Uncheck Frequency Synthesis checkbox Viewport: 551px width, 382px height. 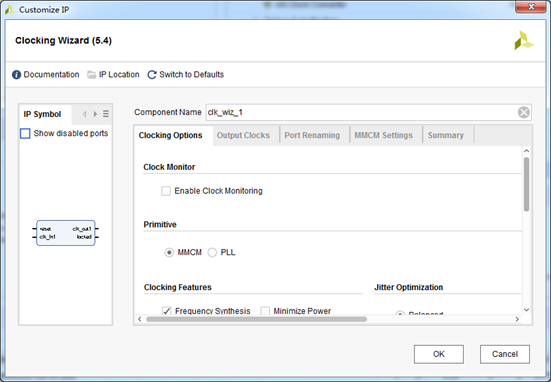pyautogui.click(x=167, y=311)
